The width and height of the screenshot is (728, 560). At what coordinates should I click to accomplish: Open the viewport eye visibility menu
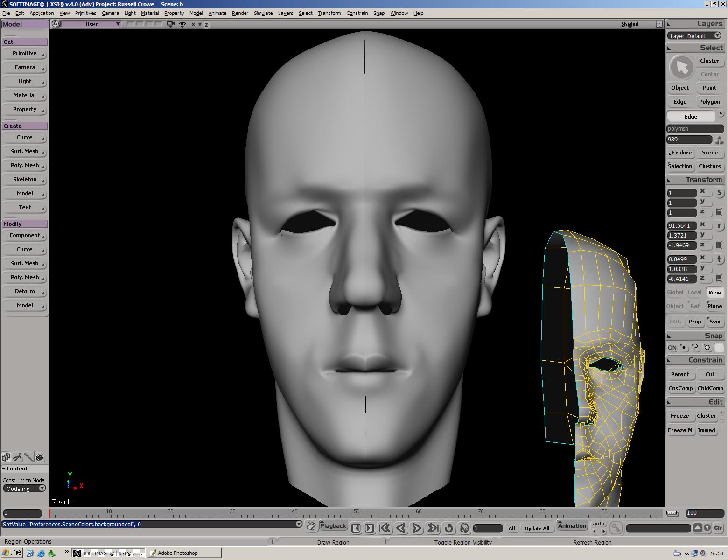click(182, 24)
